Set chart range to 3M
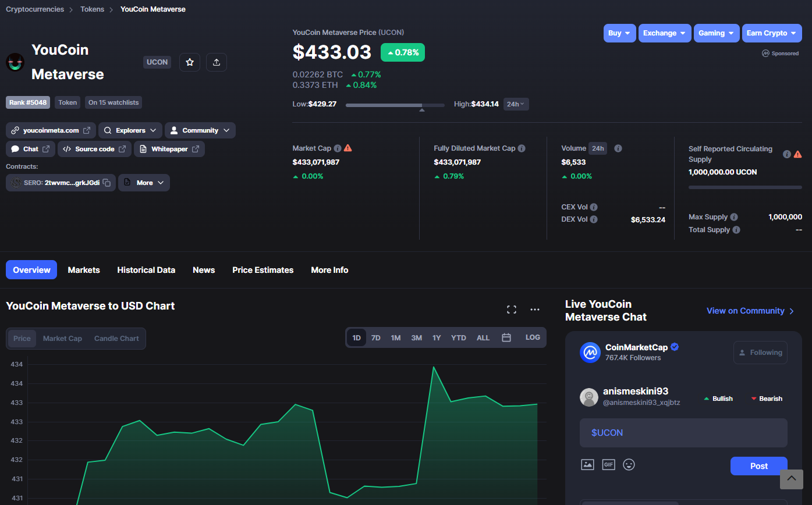 coord(416,338)
